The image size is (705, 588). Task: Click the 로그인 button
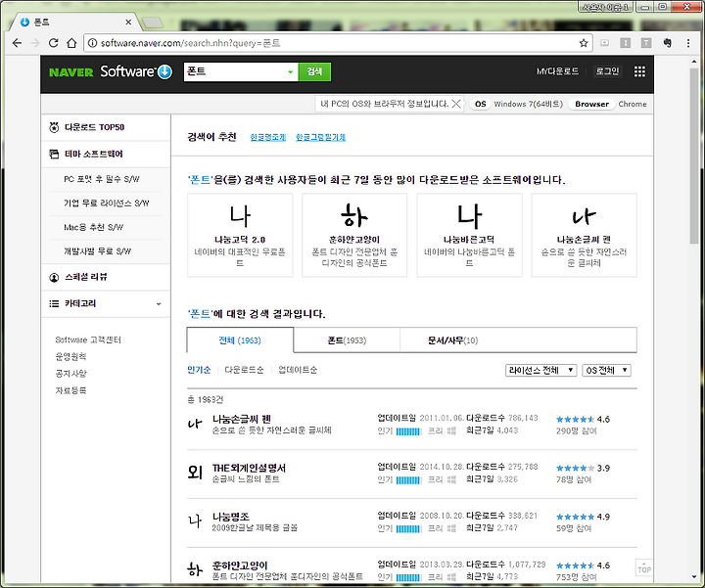point(607,71)
